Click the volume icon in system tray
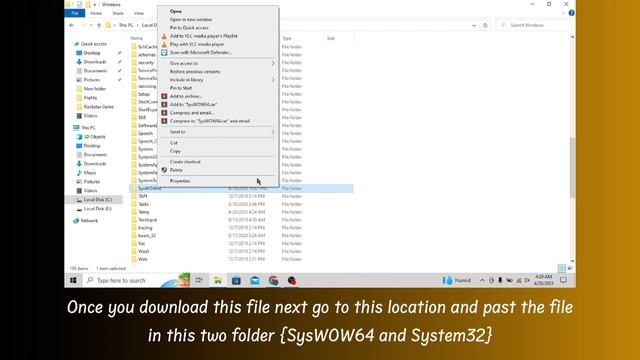640x360 pixels. coord(527,280)
